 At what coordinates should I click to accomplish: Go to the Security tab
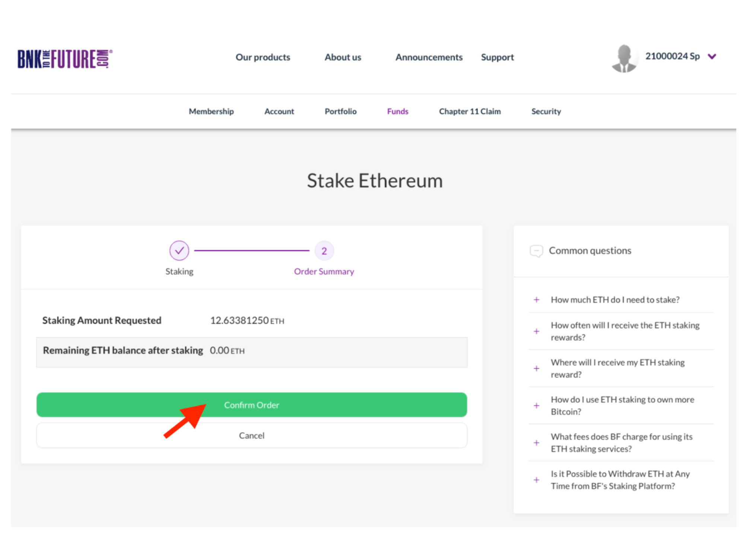coord(546,111)
